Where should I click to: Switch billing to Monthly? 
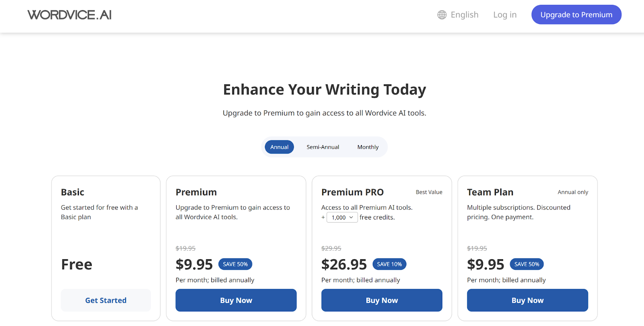tap(367, 147)
